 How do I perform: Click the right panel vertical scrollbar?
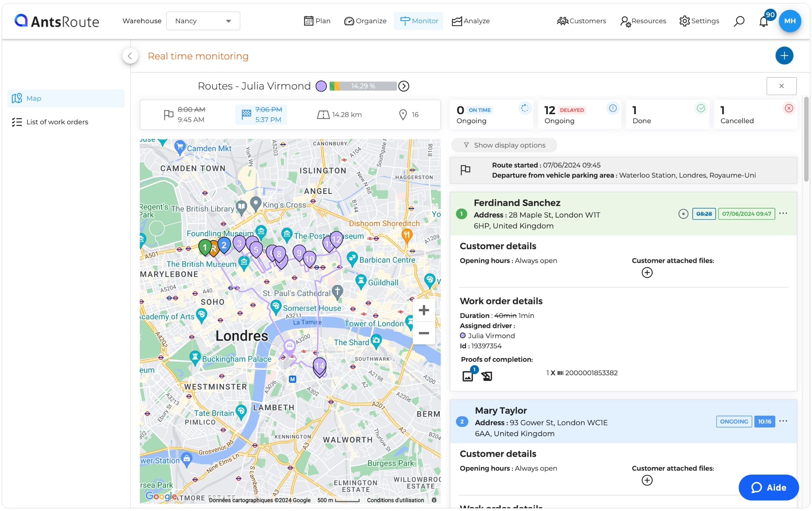806,139
